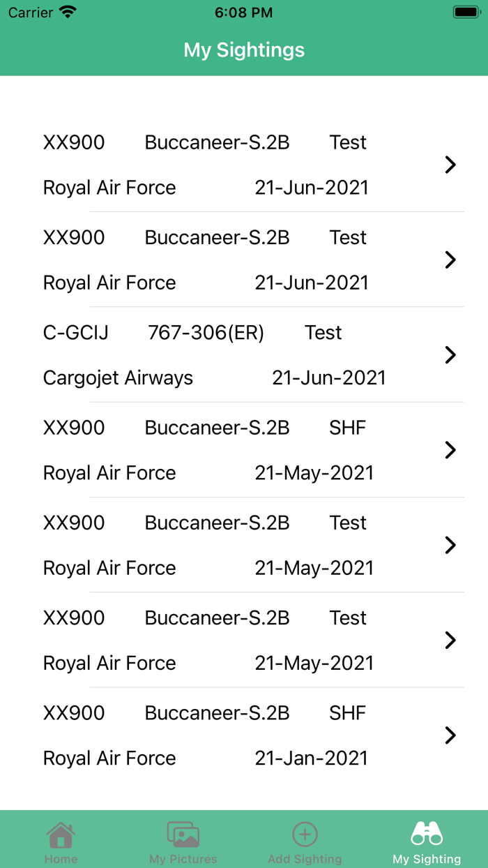Tap the 767-306(ER) aircraft type text

pyautogui.click(x=205, y=333)
